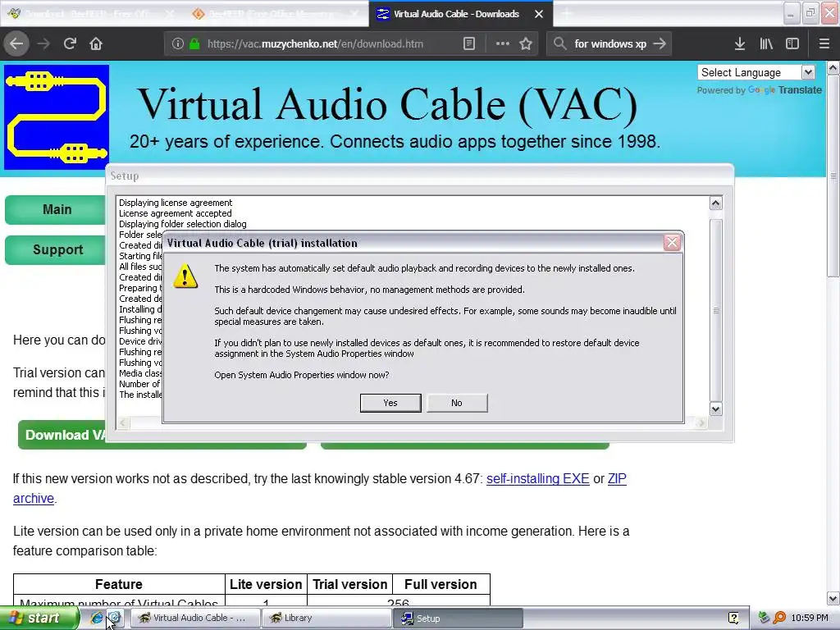Open the Downloads toolbar button
The image size is (840, 630).
pos(740,44)
